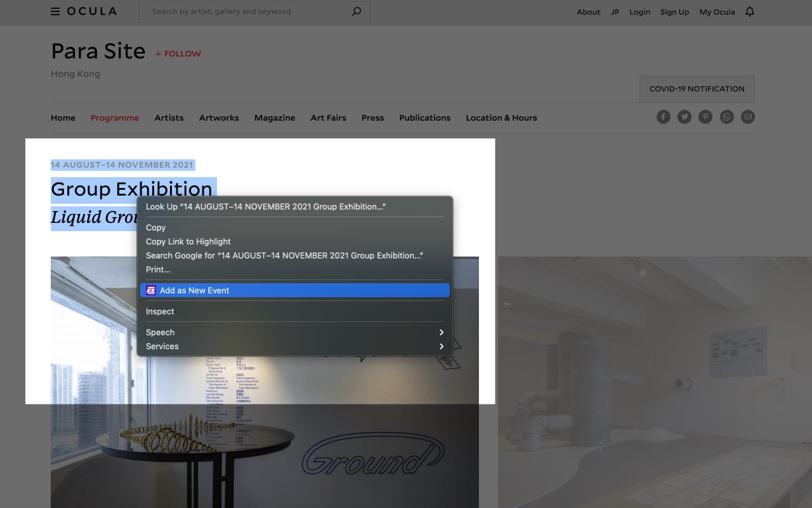Open the Programme tab

[115, 117]
